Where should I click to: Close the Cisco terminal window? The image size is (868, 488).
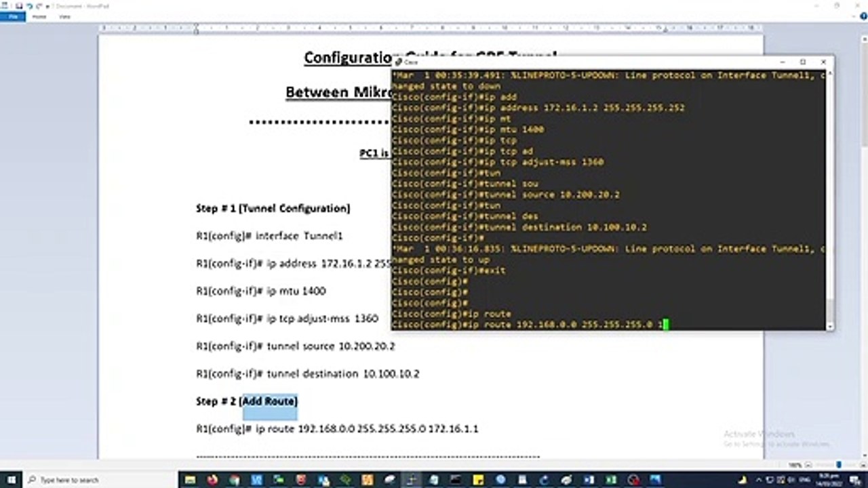tap(824, 62)
